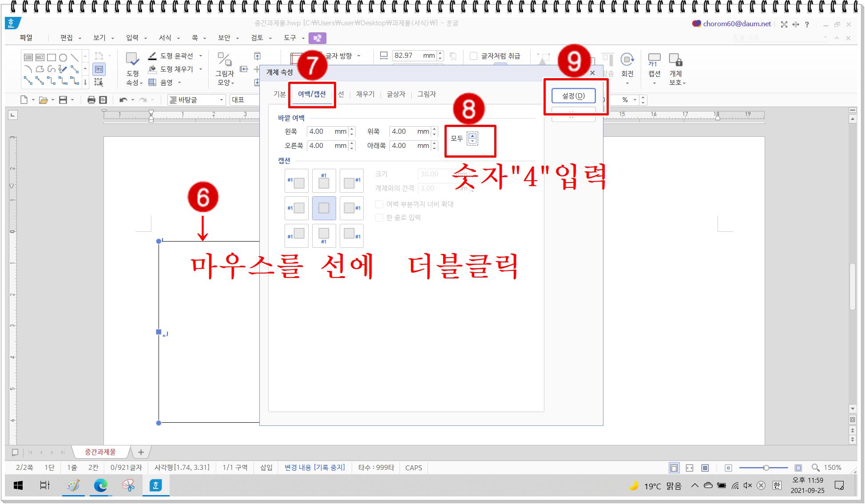Open the 중간과제물 document tab
The height and width of the screenshot is (504, 865).
point(100,452)
